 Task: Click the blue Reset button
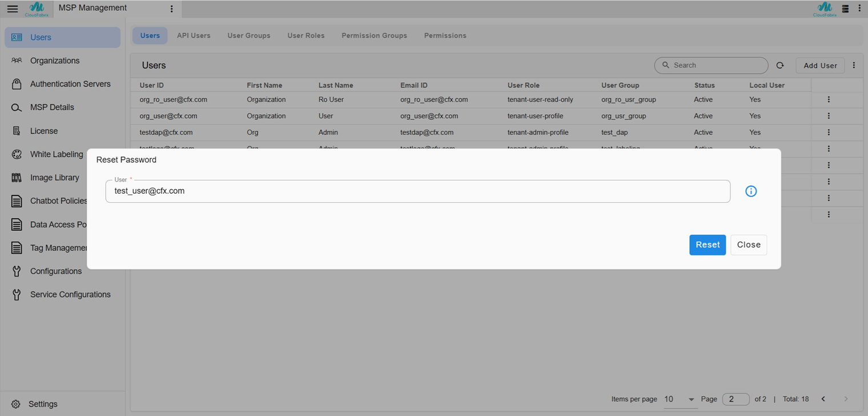708,245
